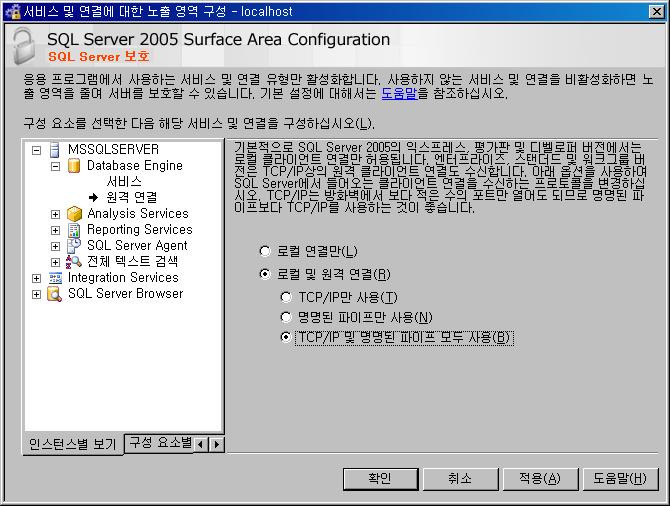
Task: Expand the SQL Server Agent node
Action: [56, 246]
